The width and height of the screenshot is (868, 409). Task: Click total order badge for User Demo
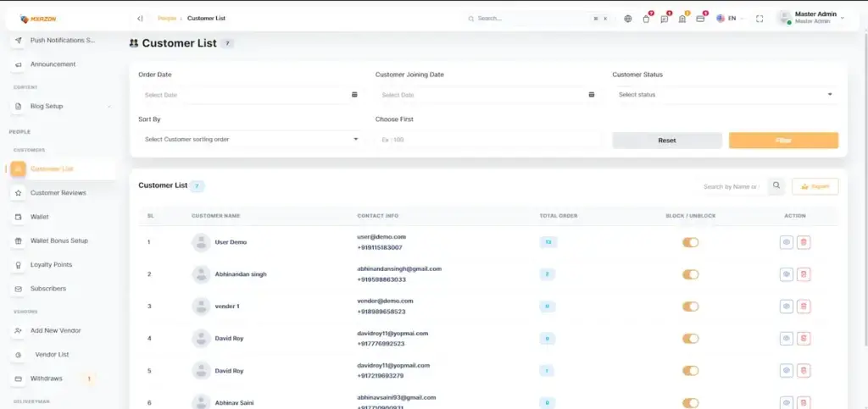(x=548, y=242)
